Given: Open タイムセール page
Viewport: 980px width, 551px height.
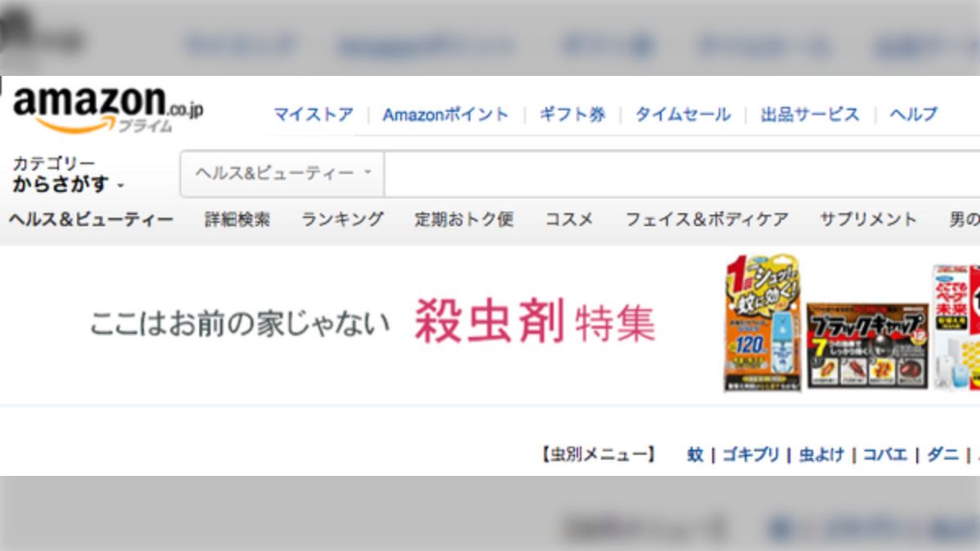Looking at the screenshot, I should point(683,114).
